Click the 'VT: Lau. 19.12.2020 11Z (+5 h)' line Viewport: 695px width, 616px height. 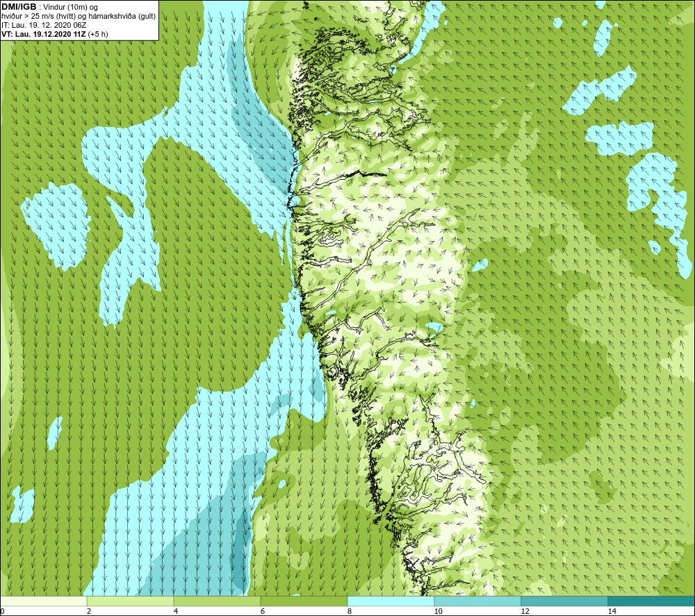click(x=54, y=34)
